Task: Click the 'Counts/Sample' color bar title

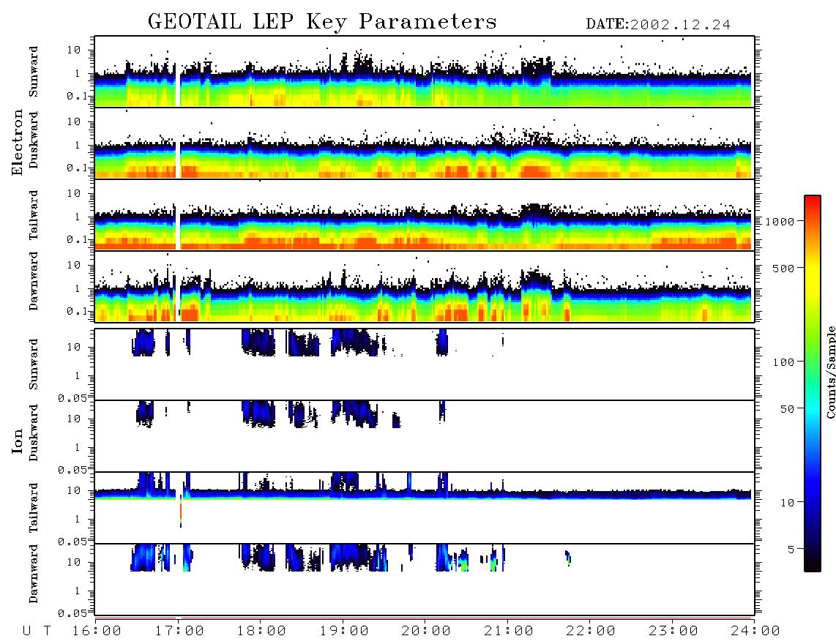Action: [830, 372]
